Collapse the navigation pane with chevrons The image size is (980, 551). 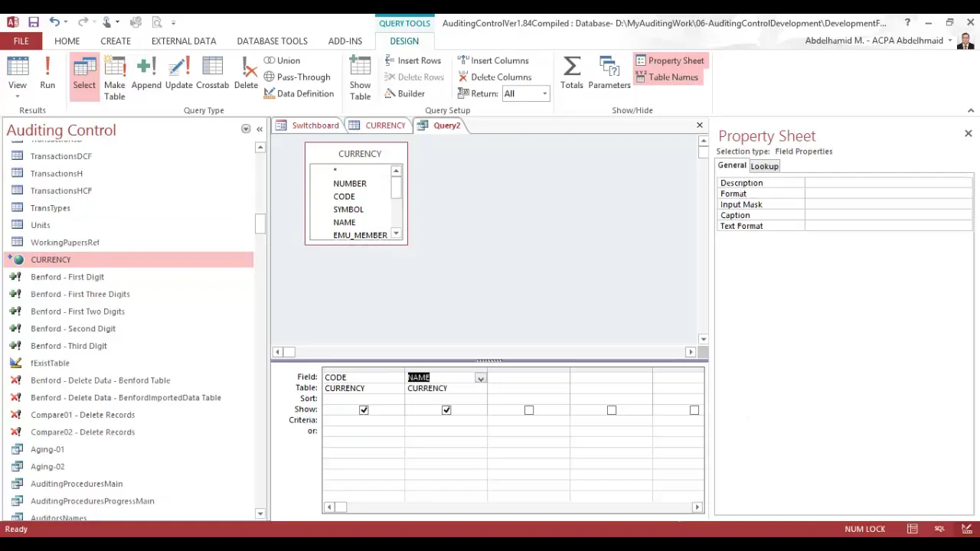pyautogui.click(x=260, y=129)
